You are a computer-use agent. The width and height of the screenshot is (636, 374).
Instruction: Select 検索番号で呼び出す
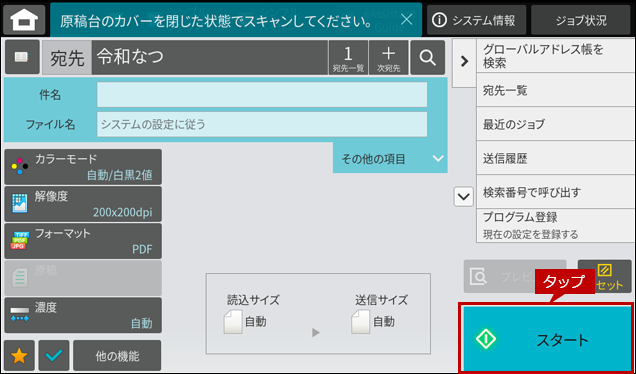[556, 192]
